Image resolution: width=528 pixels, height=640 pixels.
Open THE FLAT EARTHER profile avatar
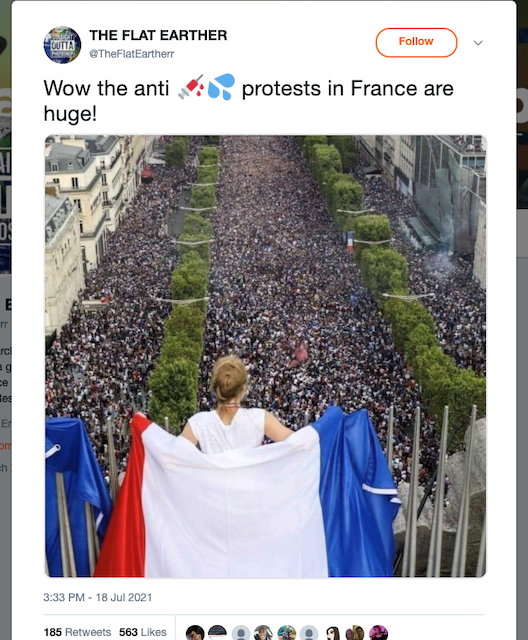pyautogui.click(x=62, y=45)
